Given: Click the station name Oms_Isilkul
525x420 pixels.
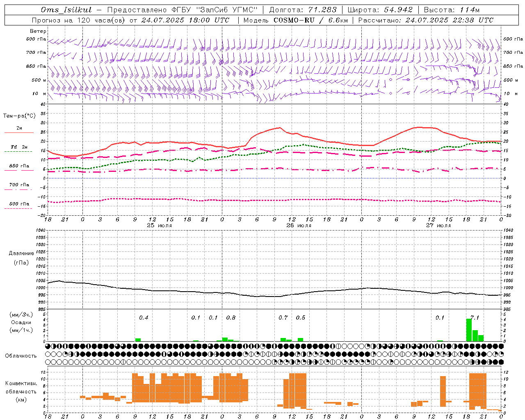Looking at the screenshot, I should (x=66, y=10).
